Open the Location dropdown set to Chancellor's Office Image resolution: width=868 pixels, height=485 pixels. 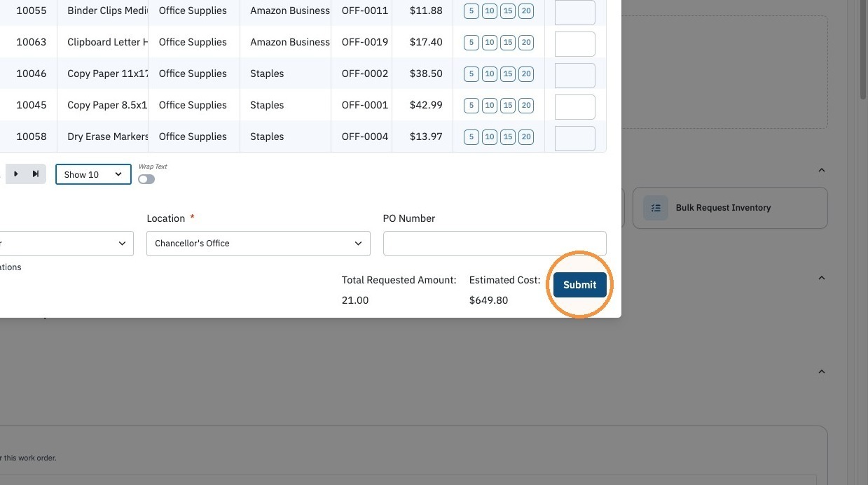[259, 244]
